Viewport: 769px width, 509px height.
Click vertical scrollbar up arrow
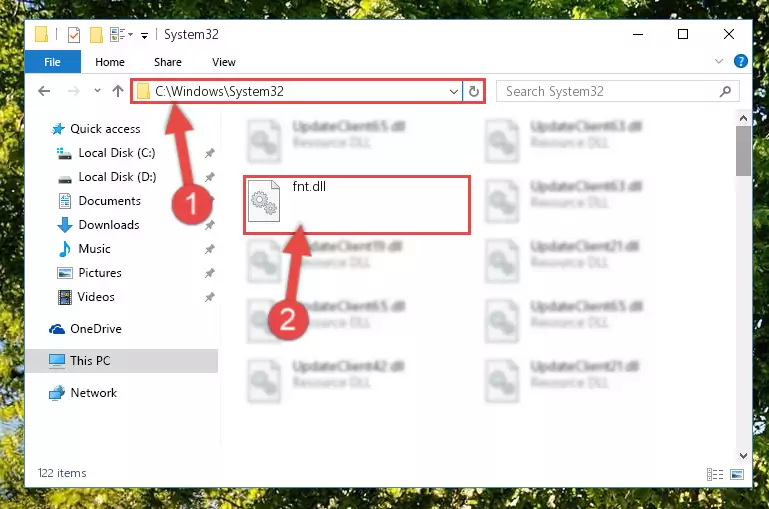[743, 118]
